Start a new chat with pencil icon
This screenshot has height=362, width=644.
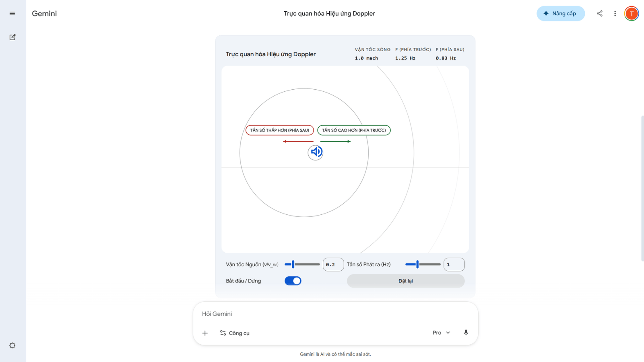coord(12,37)
